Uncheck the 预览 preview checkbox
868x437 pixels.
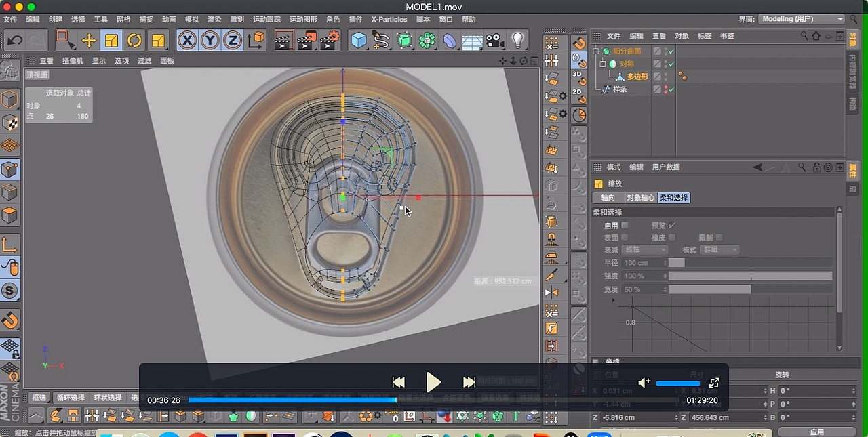671,226
